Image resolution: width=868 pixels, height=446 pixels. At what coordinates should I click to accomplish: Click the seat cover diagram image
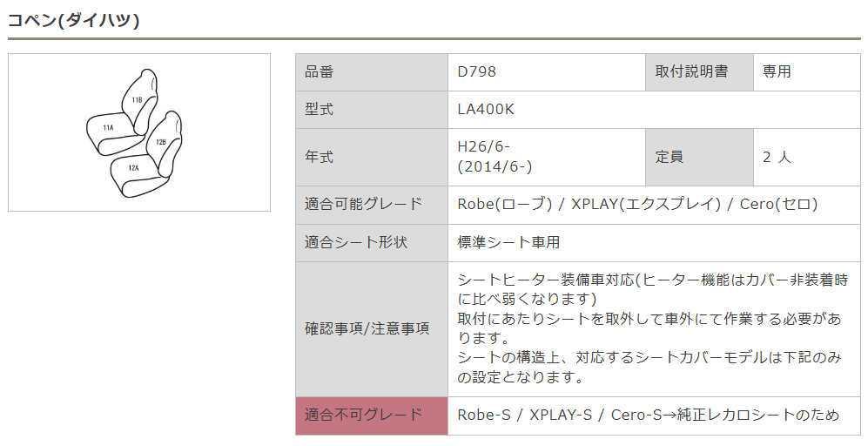(139, 132)
